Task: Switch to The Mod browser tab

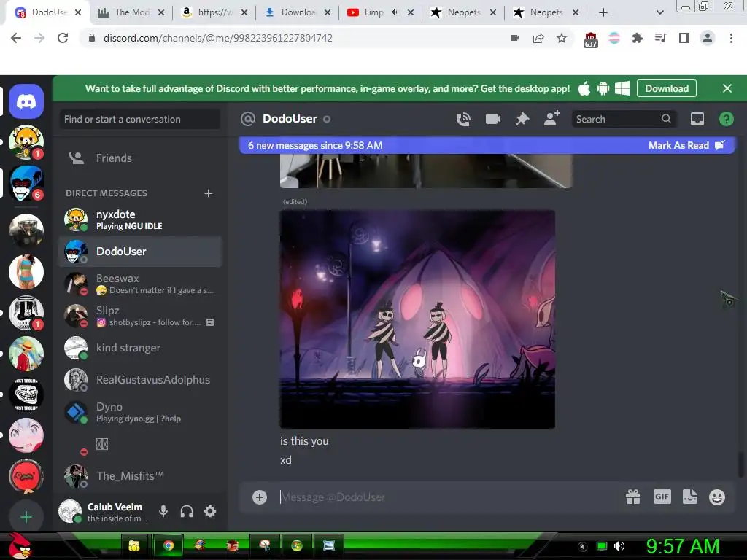Action: (131, 12)
